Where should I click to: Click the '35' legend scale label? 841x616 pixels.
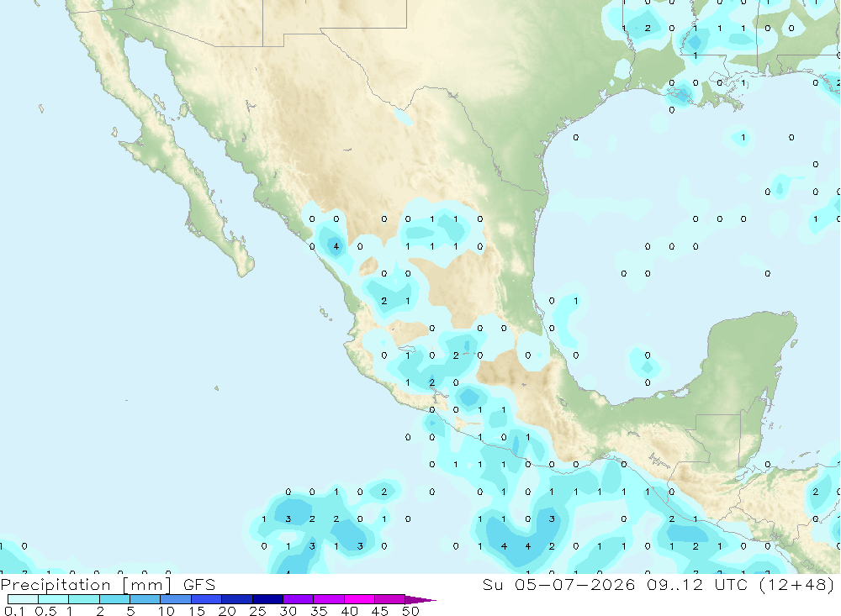point(319,611)
